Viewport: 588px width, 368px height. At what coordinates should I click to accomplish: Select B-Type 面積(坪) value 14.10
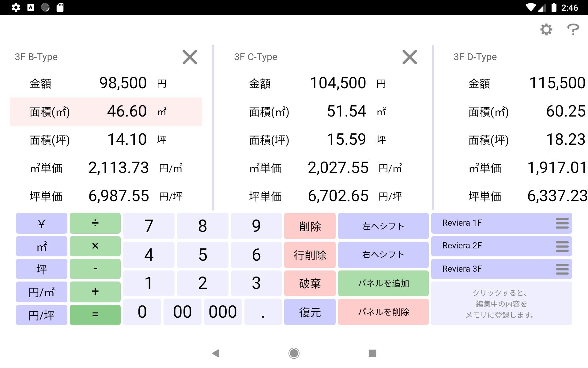pyautogui.click(x=127, y=140)
